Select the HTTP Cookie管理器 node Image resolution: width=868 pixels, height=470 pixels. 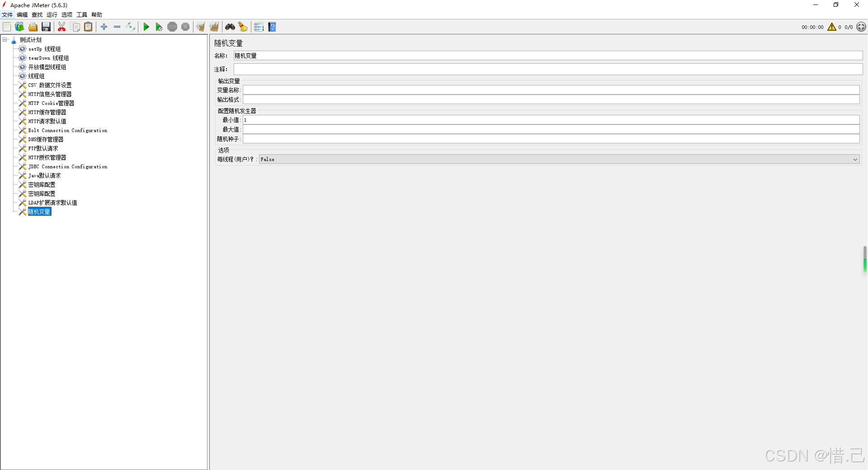click(x=51, y=103)
